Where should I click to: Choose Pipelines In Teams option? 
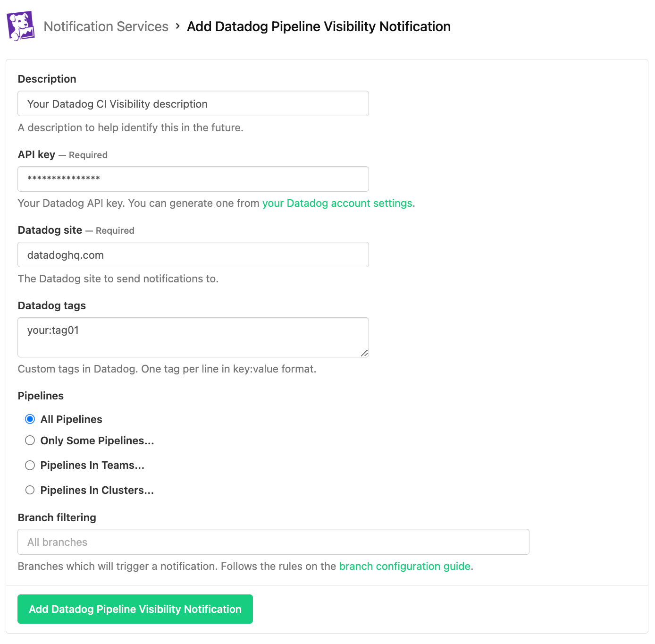click(30, 465)
